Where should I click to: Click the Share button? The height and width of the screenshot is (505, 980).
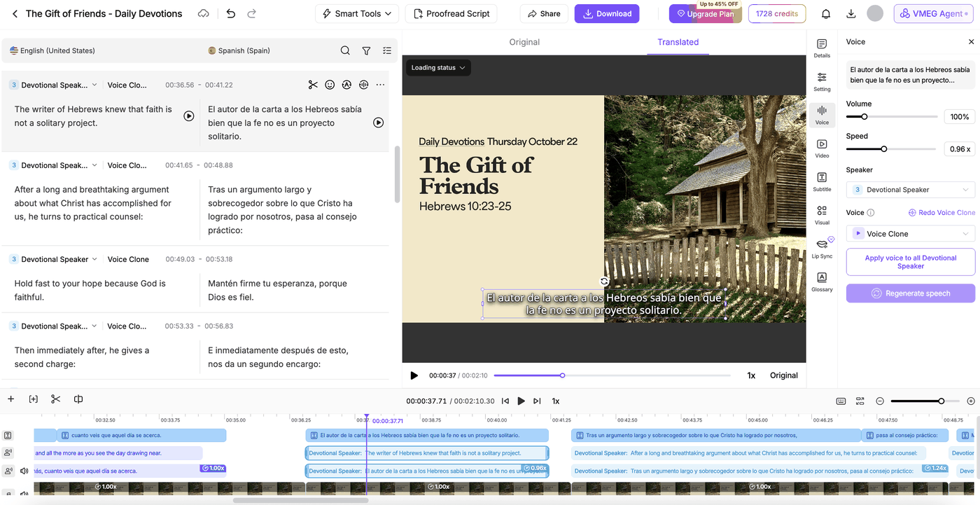coord(544,13)
